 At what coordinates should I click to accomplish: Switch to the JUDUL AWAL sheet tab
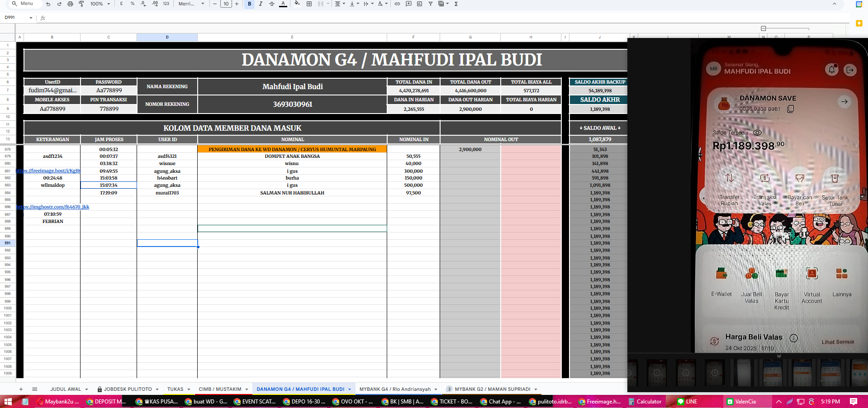(x=66, y=389)
